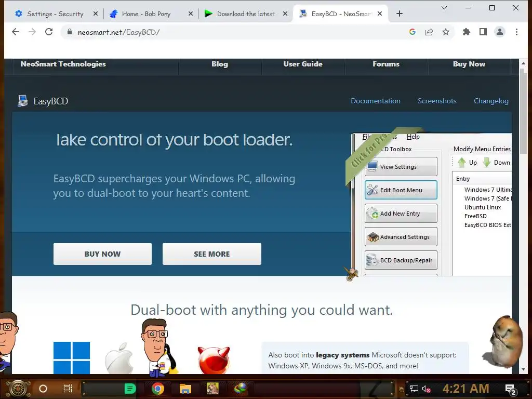Click the Windows logo icon

[x=72, y=357]
